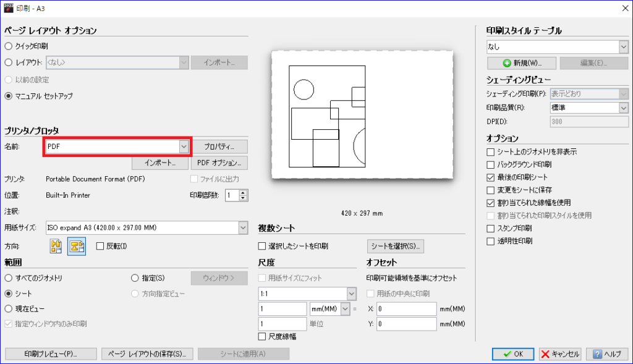Click the drawing preview thumbnail

[x=362, y=116]
